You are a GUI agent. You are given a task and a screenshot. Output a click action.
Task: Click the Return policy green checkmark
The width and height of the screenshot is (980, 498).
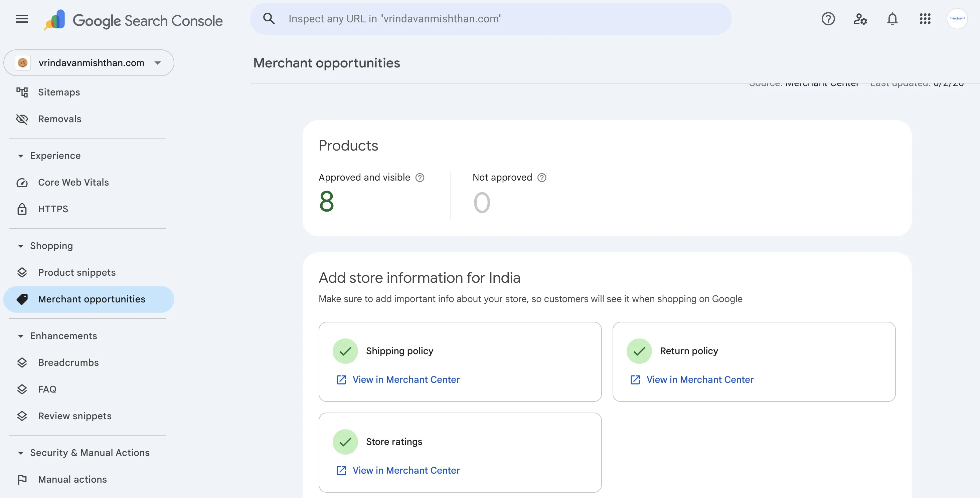(x=639, y=351)
